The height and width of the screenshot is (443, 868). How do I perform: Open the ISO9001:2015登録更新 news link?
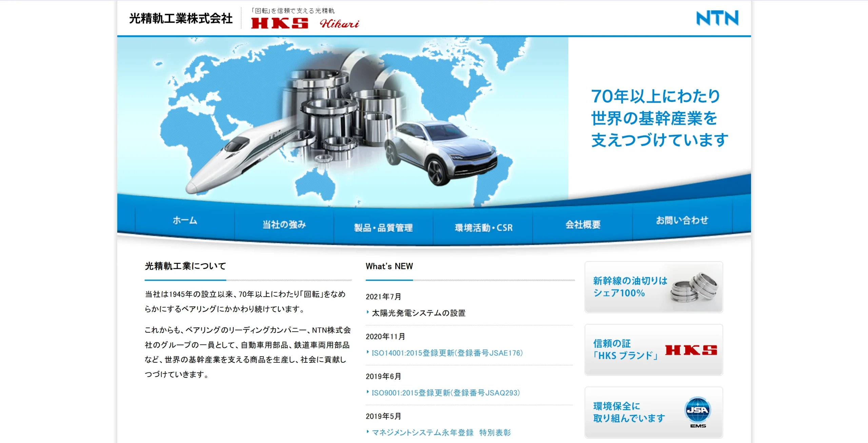(x=446, y=393)
